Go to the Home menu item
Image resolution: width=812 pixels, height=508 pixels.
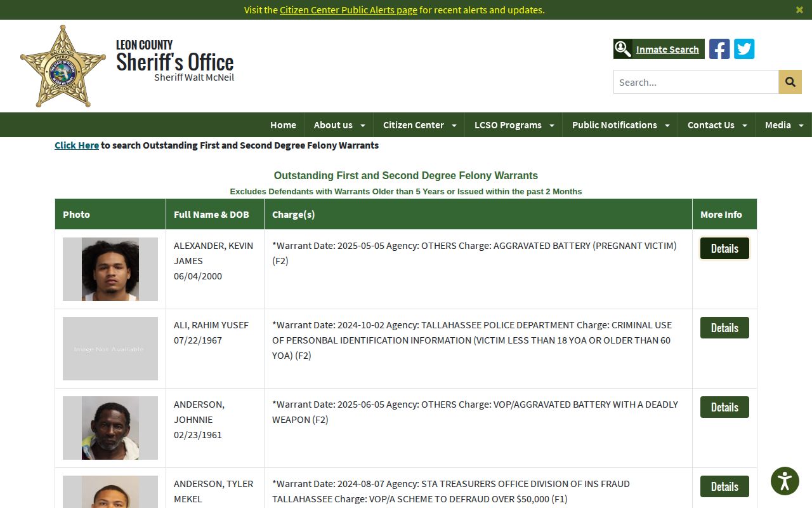[283, 125]
